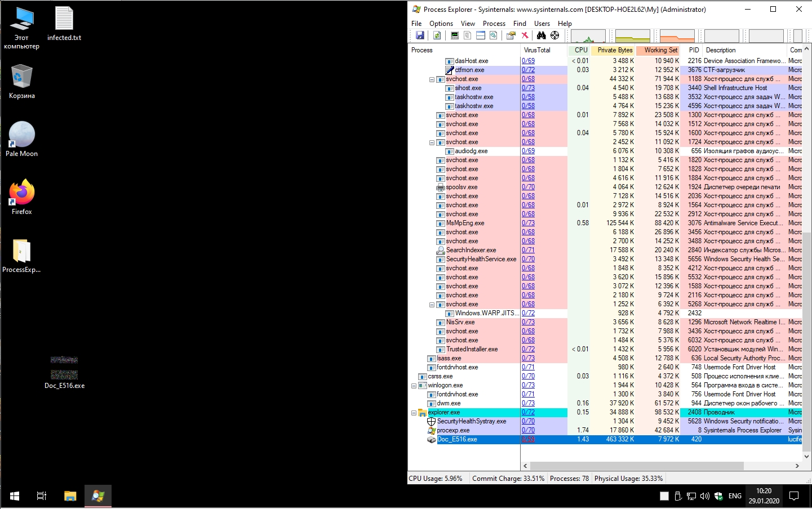Viewport: 812px width, 509px height.
Task: Collapse the svchost.exe node containing sihost.exe
Action: click(x=432, y=79)
